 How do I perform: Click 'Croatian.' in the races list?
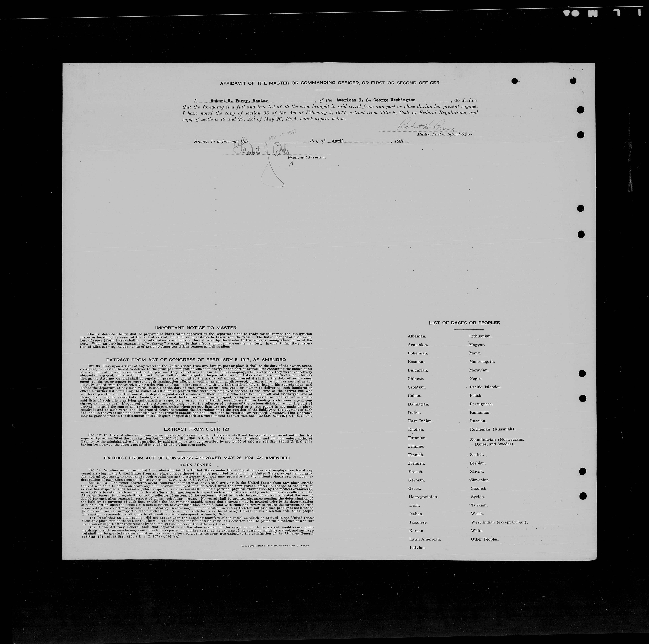pos(417,387)
